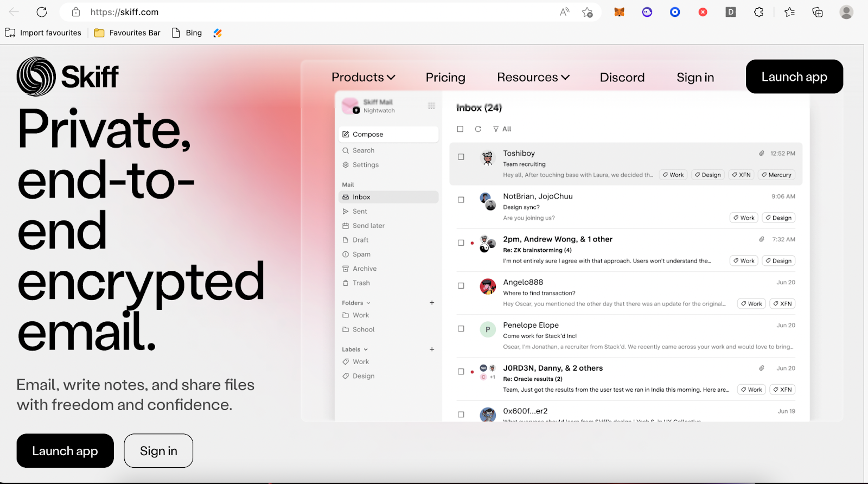This screenshot has height=484, width=868.
Task: Open the Inbox mailbox in sidebar
Action: pos(388,197)
